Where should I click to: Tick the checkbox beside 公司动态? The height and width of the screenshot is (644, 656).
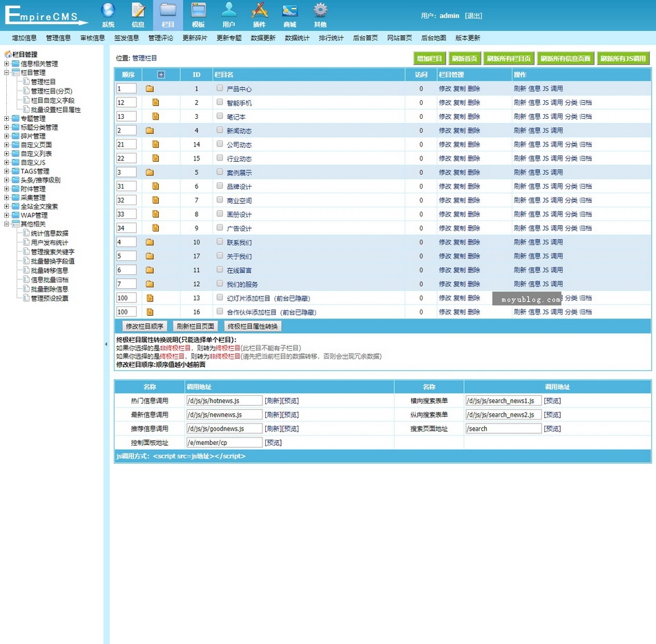click(x=220, y=144)
